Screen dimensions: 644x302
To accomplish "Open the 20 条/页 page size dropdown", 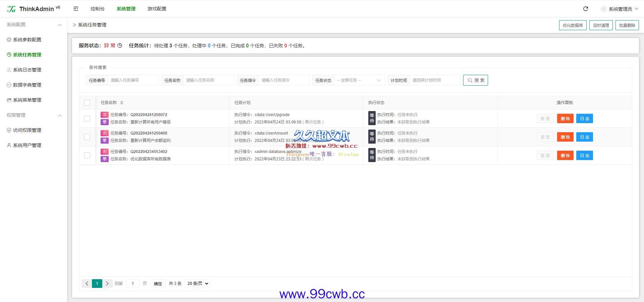I will 198,284.
